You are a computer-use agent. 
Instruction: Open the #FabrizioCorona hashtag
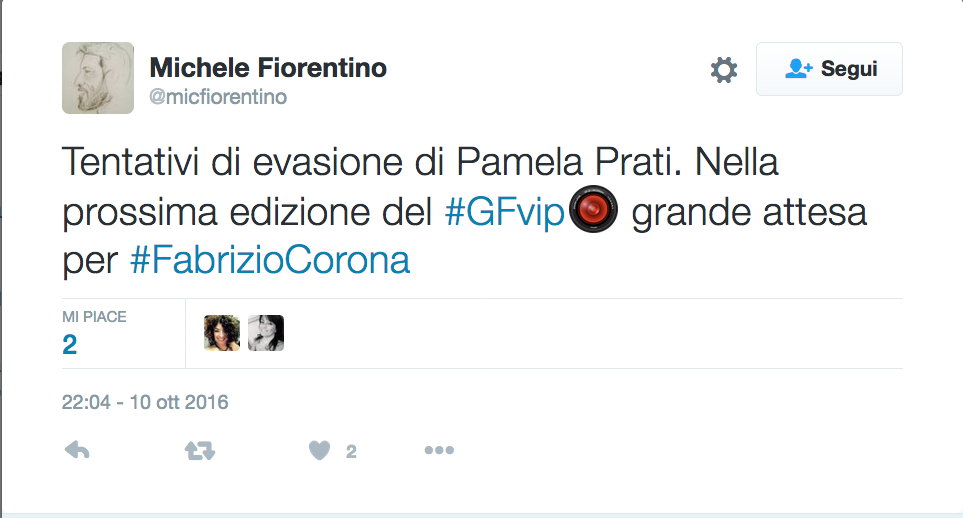(270, 260)
